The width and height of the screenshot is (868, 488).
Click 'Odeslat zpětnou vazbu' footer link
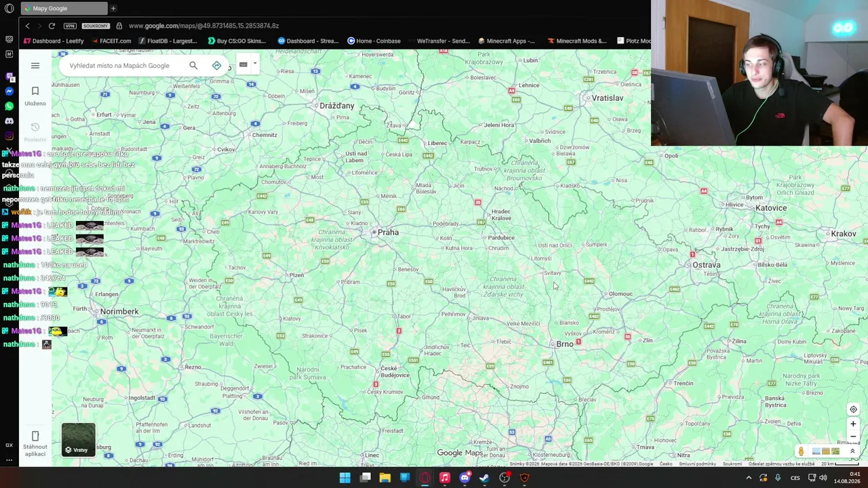click(781, 464)
